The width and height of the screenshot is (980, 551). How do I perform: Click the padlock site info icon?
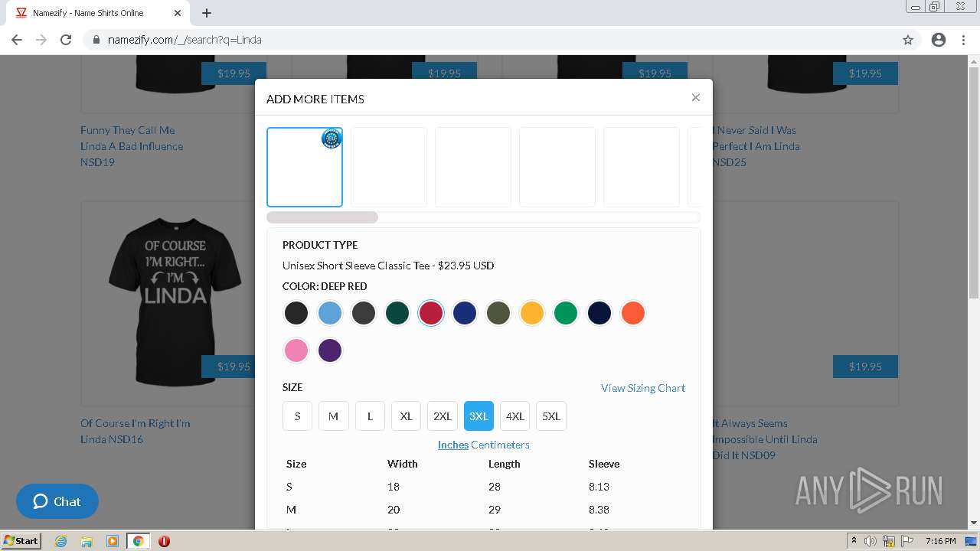click(96, 40)
